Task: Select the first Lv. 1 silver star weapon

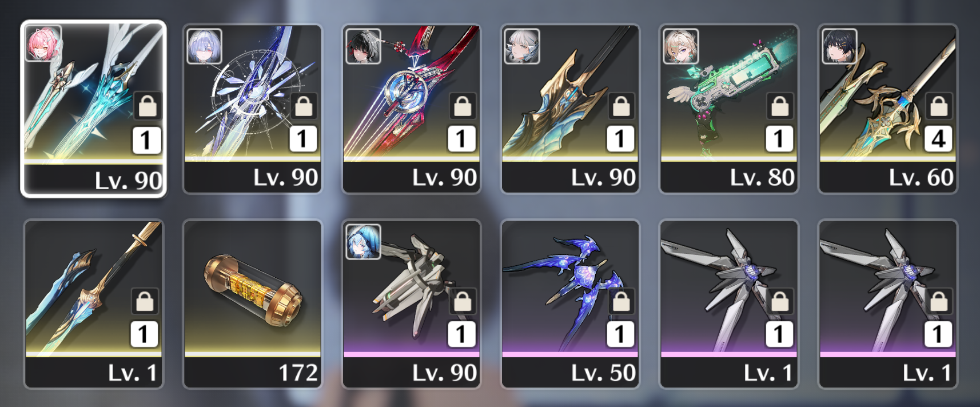Action: [x=729, y=304]
